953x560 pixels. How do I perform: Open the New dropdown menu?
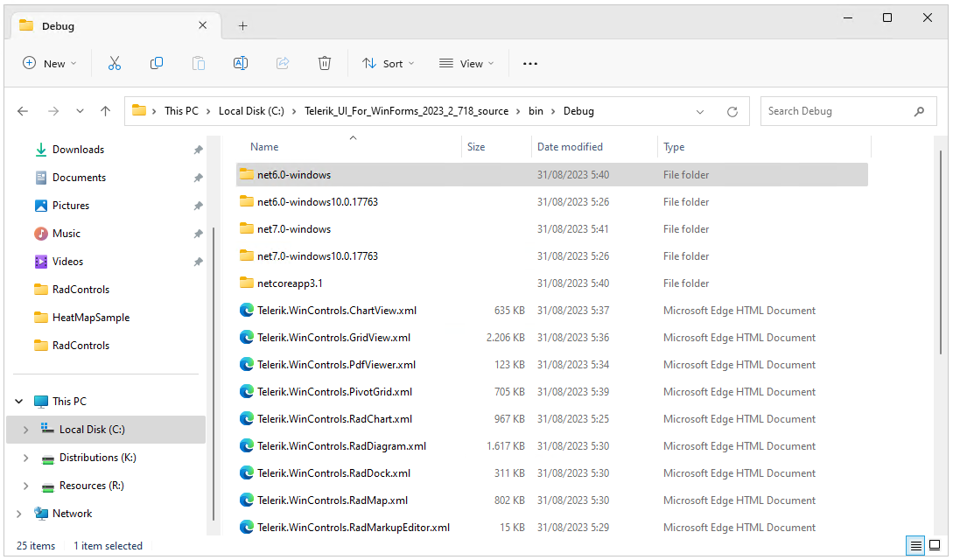pos(50,63)
